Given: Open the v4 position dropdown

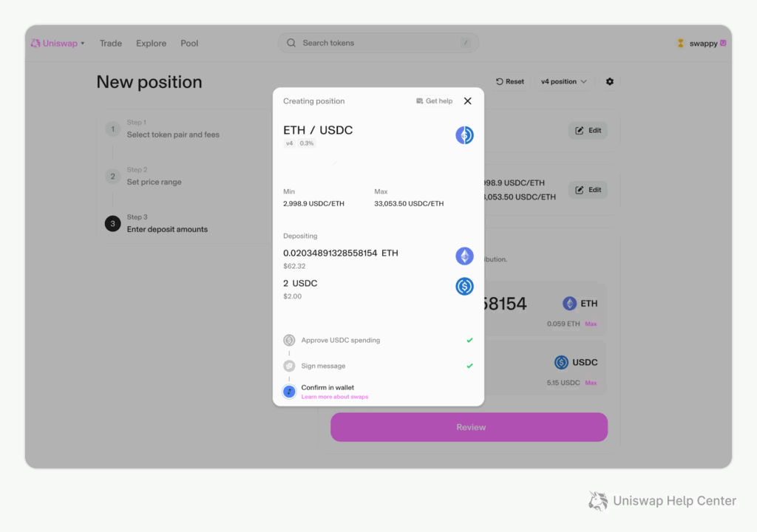Looking at the screenshot, I should point(563,81).
